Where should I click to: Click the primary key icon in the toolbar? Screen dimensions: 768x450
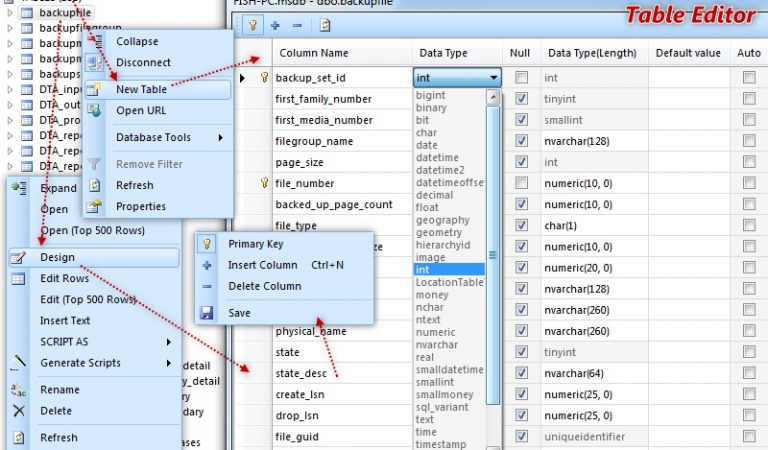[253, 24]
